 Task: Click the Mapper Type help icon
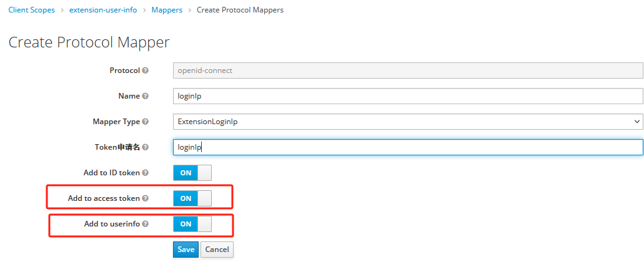tap(146, 122)
